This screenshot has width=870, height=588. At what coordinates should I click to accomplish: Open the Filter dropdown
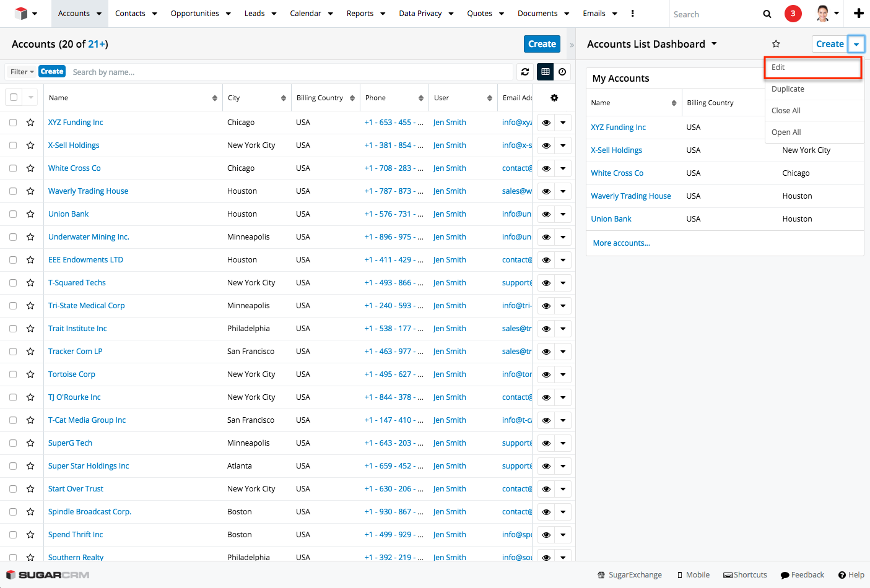(x=22, y=72)
